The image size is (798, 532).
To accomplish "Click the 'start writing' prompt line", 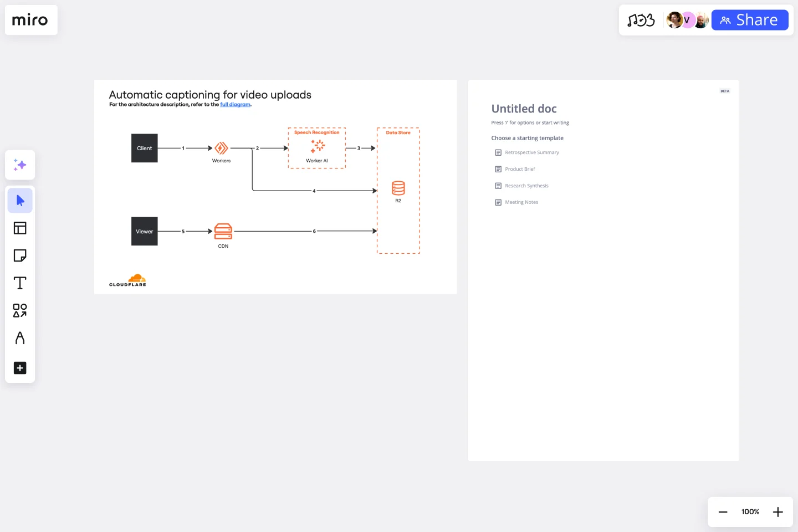I will 530,122.
